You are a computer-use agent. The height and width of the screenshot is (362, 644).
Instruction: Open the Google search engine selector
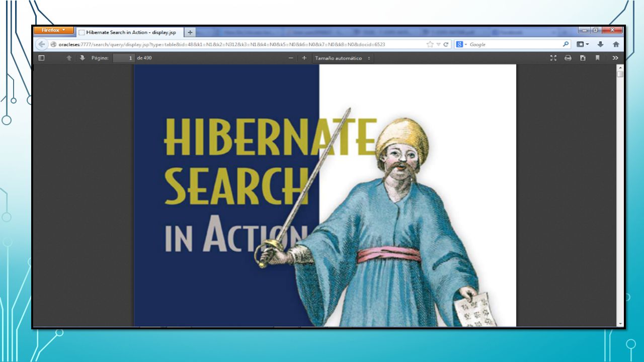tap(461, 44)
